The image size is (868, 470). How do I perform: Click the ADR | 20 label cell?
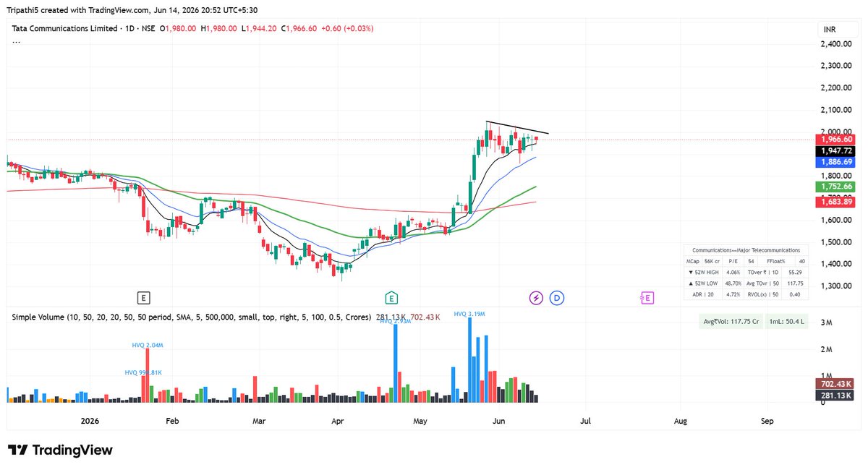(x=704, y=294)
